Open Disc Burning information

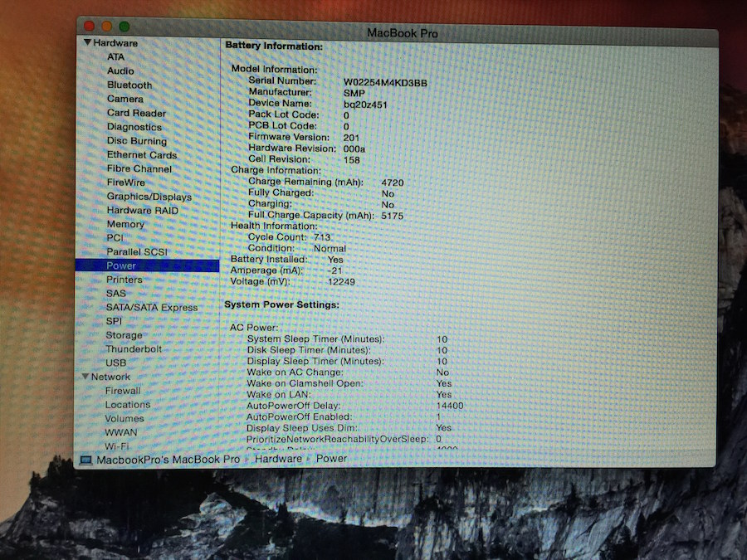[137, 141]
